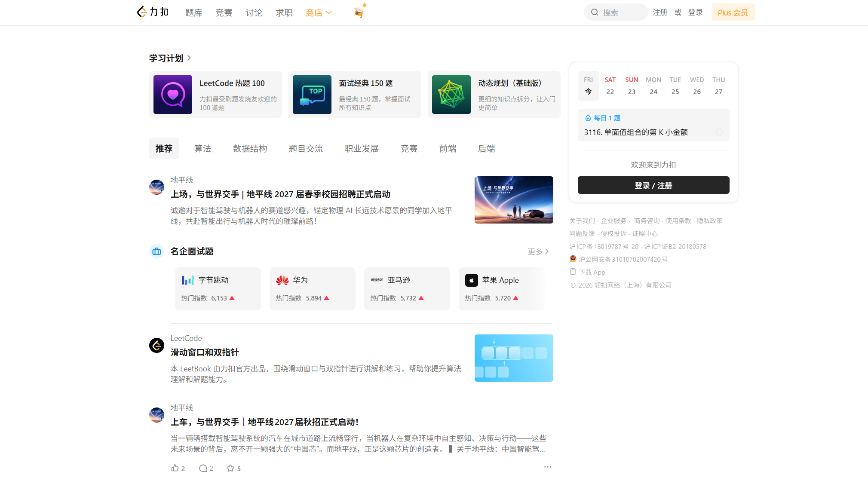Switch to the 算法 tab
This screenshot has height=481, width=868.
pyautogui.click(x=203, y=148)
